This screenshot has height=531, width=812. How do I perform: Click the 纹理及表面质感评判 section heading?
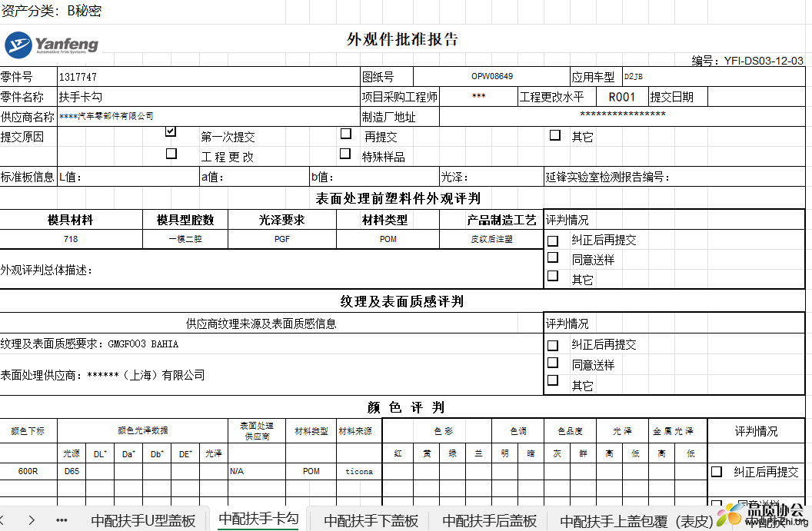pos(402,301)
